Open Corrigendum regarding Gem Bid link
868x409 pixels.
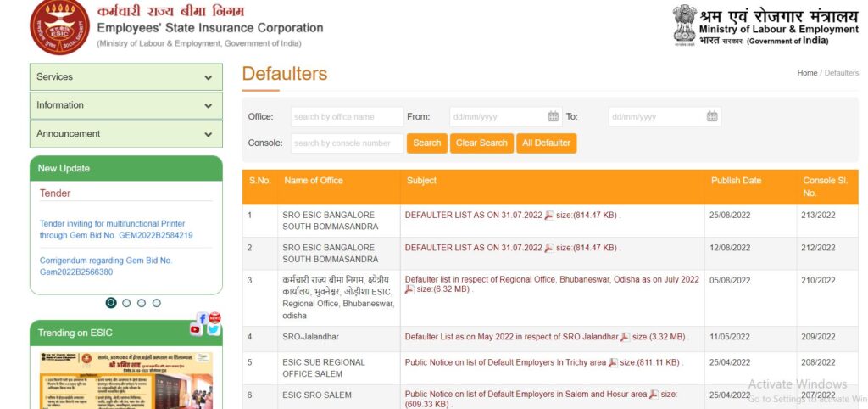click(106, 266)
